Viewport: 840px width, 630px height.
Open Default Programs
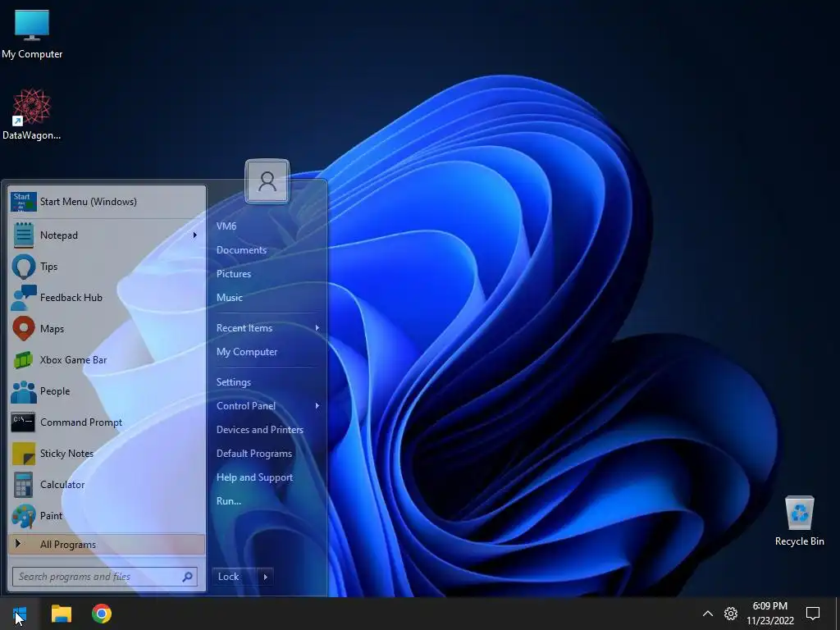click(254, 454)
